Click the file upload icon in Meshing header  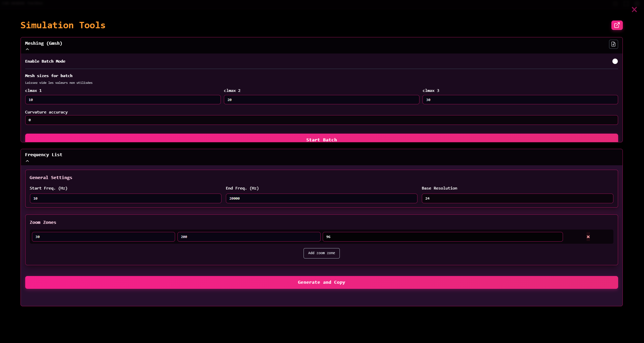click(613, 44)
